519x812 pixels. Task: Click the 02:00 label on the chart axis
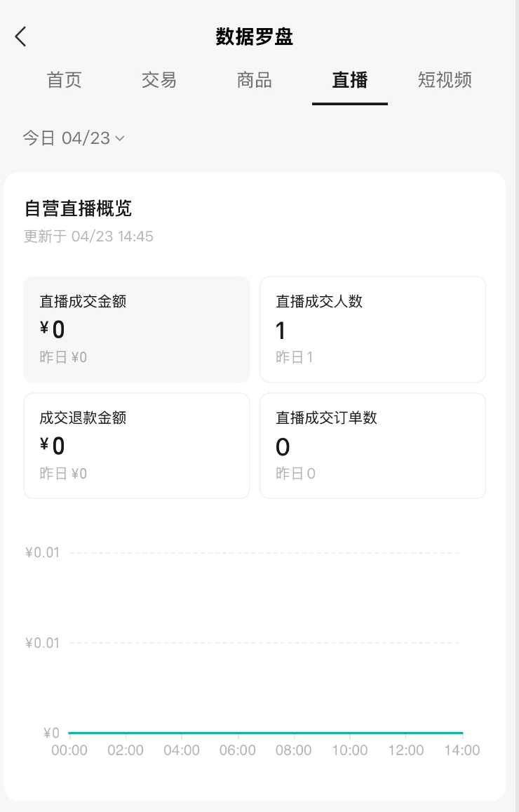[x=126, y=750]
